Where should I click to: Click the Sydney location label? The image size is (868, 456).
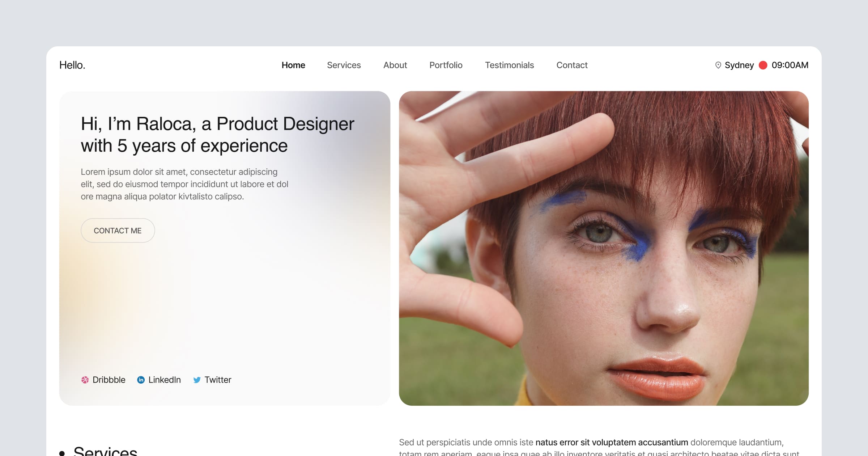point(739,65)
